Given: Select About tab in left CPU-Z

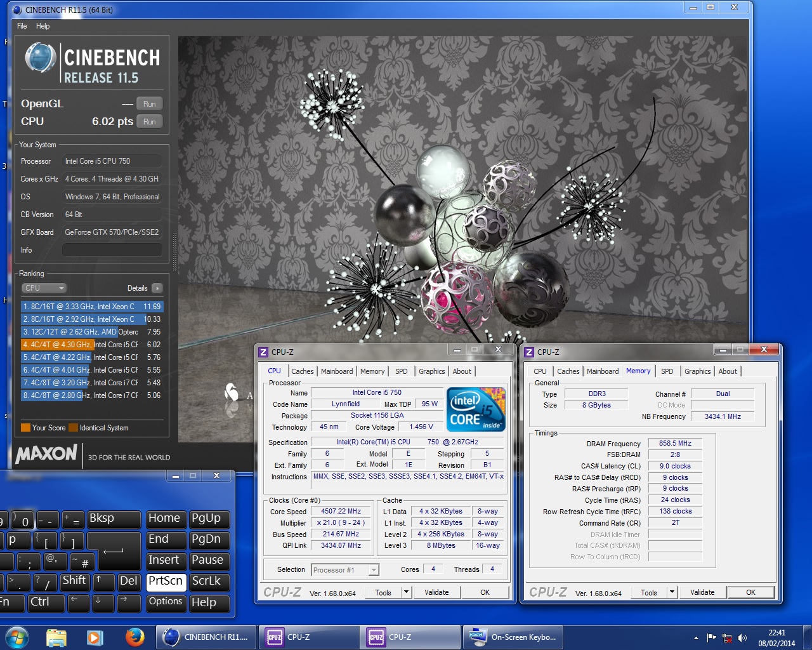Looking at the screenshot, I should pyautogui.click(x=462, y=371).
